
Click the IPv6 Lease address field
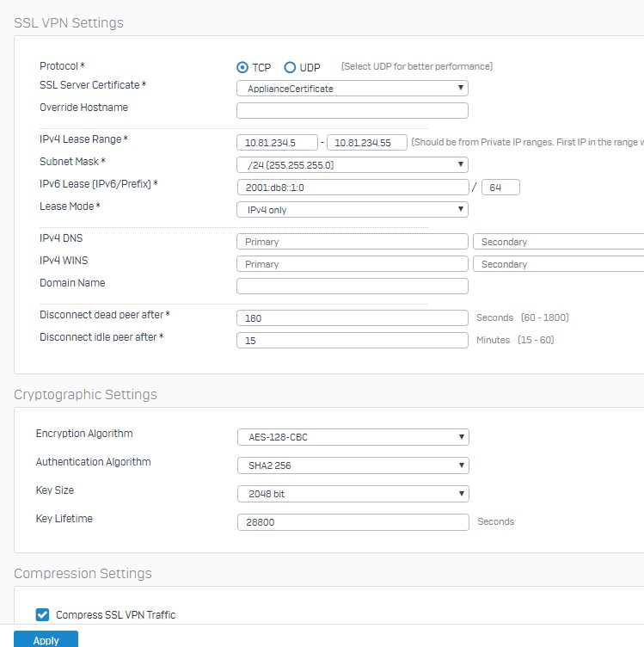(353, 188)
